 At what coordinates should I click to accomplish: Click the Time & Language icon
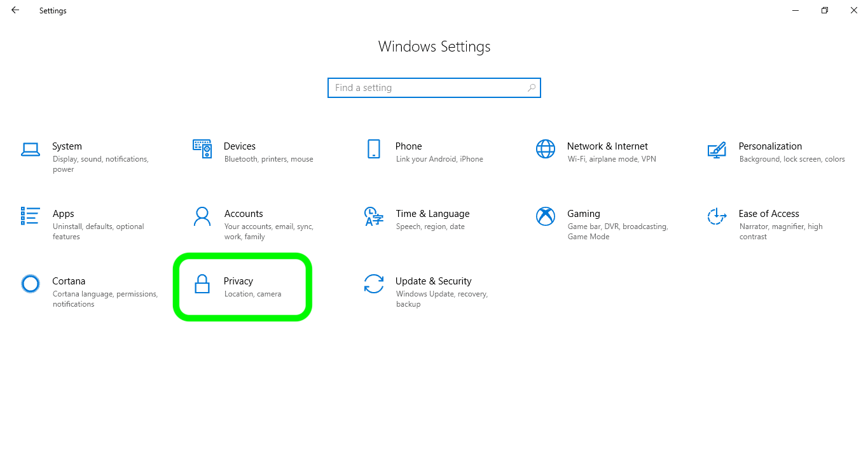[374, 216]
